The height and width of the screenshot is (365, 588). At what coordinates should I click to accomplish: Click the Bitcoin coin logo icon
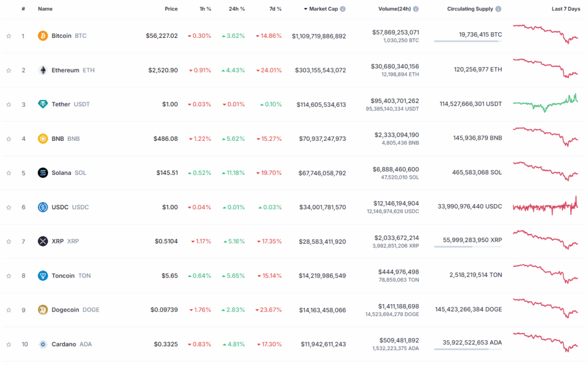coord(42,36)
